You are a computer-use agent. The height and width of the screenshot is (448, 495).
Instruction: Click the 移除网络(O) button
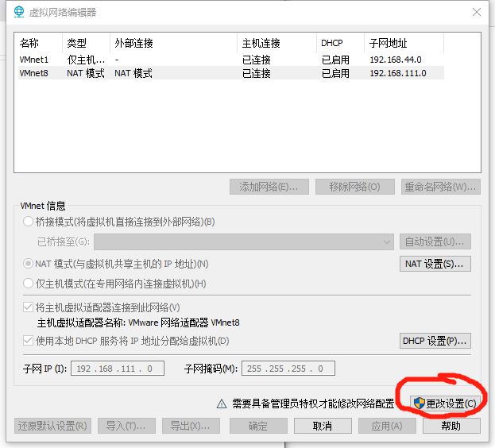(355, 187)
